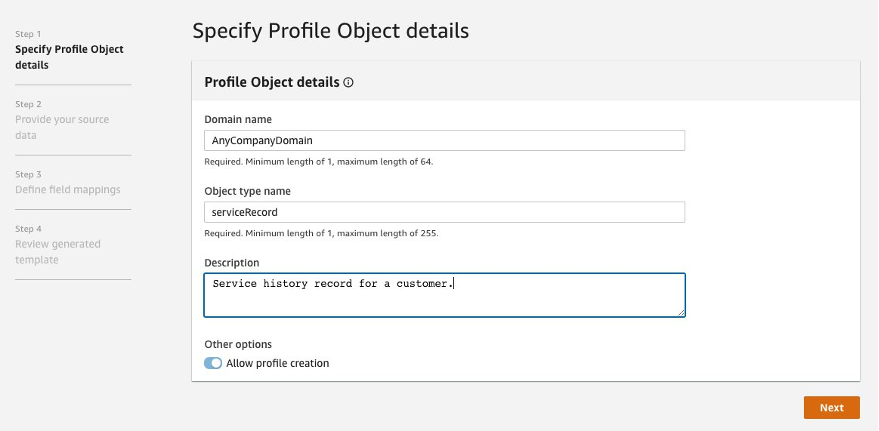Image resolution: width=879 pixels, height=431 pixels.
Task: Jump to Step 3 Define field mappings
Action: click(67, 189)
